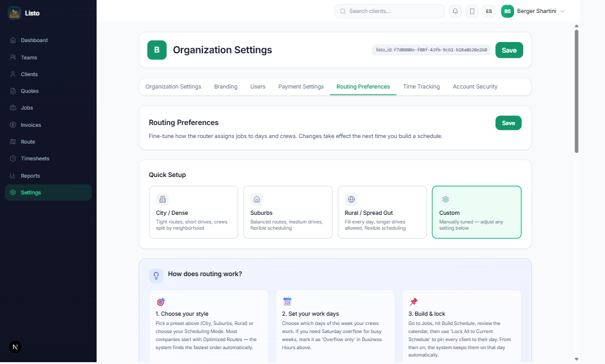Click the pushpin icon for Build & lock
The image size is (605, 364).
click(414, 301)
